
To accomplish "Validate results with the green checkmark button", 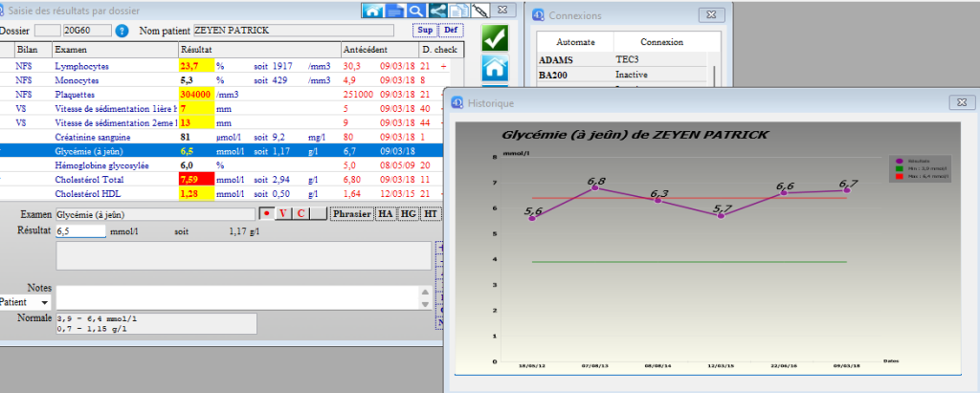I will point(495,38).
